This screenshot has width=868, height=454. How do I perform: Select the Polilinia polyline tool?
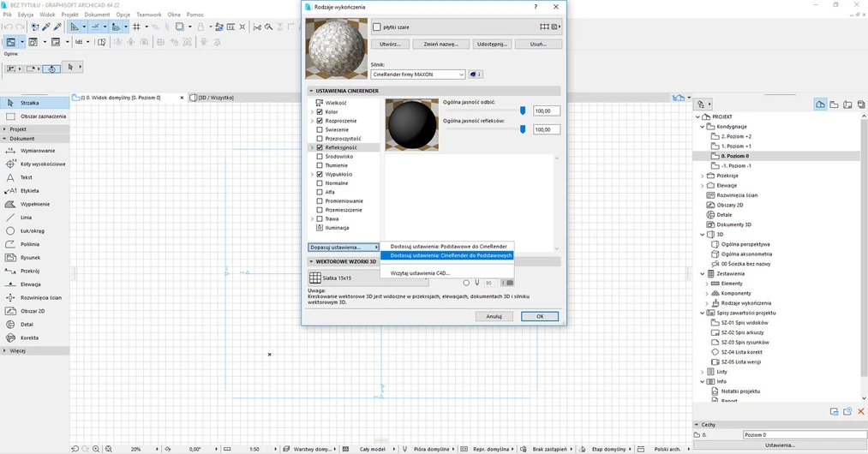34,244
